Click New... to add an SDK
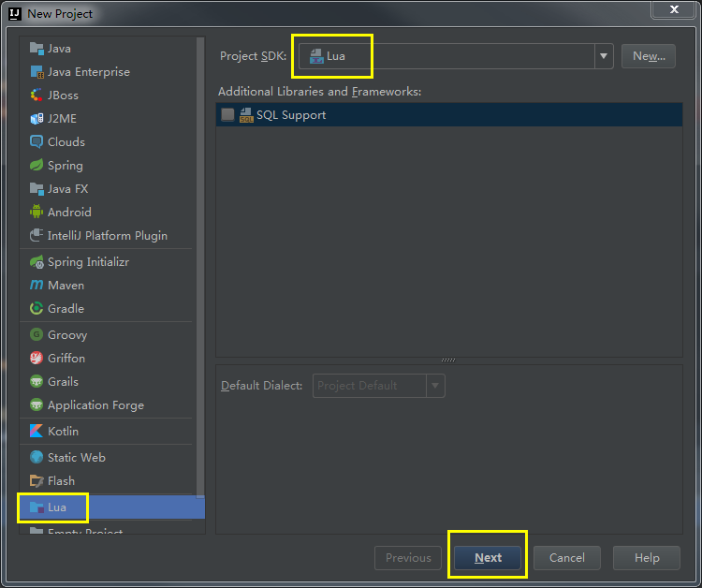The width and height of the screenshot is (702, 588). point(649,56)
